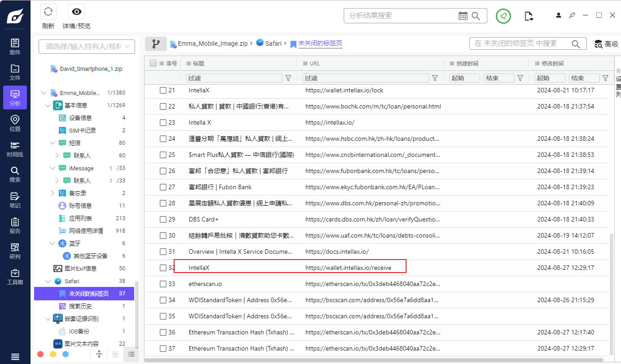The image size is (621, 364).
Task: Open user account icon
Action: pos(559,15)
